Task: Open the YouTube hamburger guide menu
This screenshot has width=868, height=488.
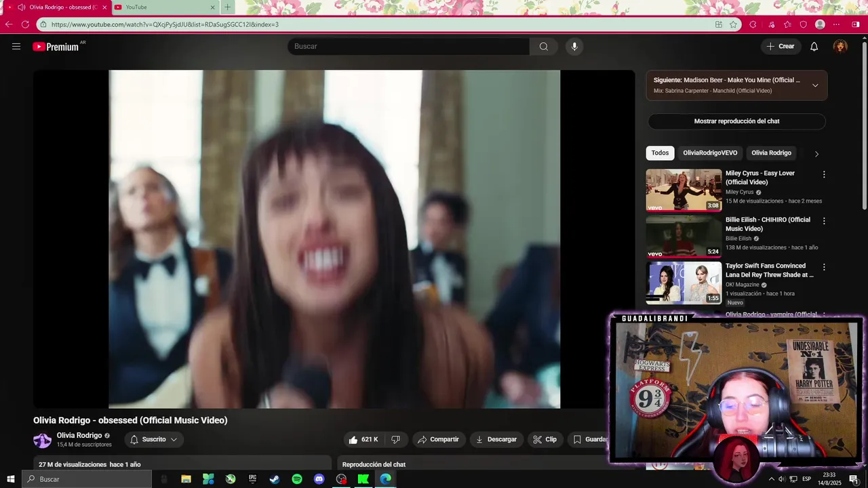Action: point(16,46)
